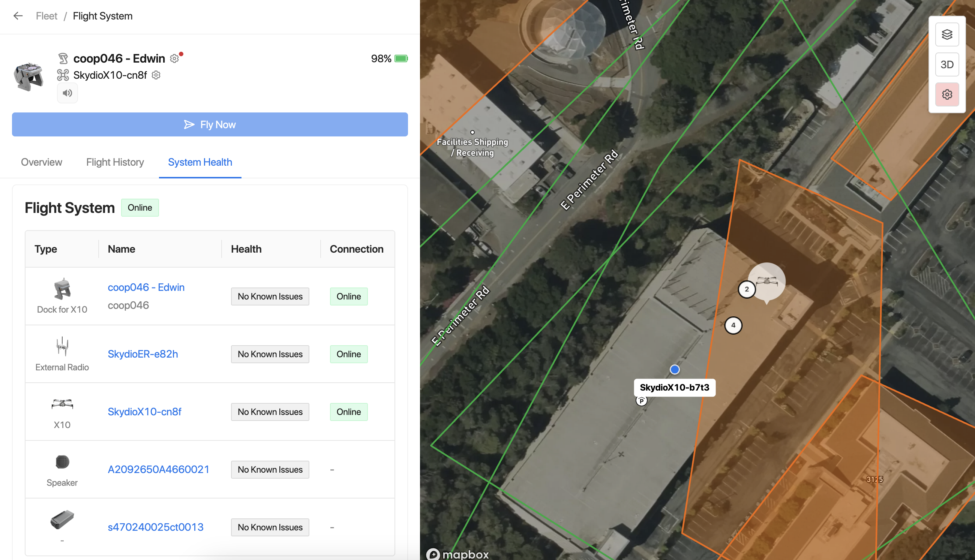Image resolution: width=975 pixels, height=560 pixels.
Task: Click the Online connection badge for SkydioX10-cn8f row
Action: pos(349,412)
